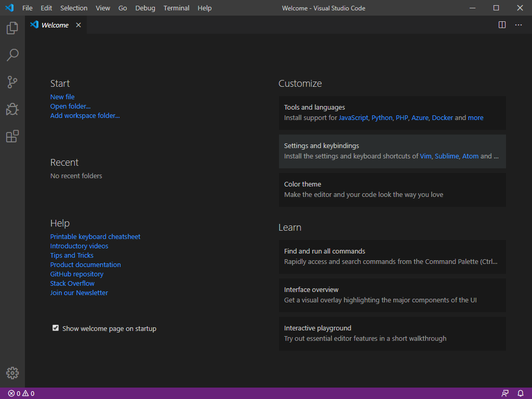Open the Search view in activity bar

pos(12,55)
